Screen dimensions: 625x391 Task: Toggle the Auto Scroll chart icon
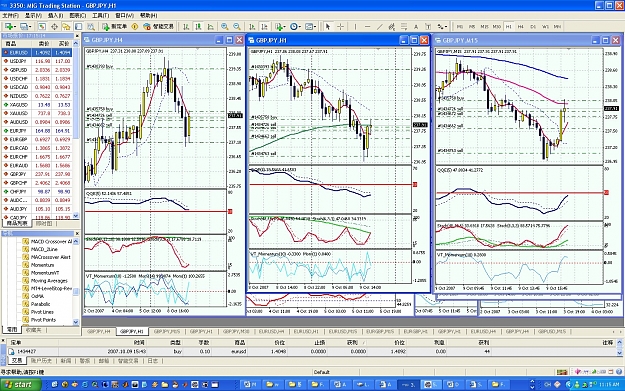[252, 27]
